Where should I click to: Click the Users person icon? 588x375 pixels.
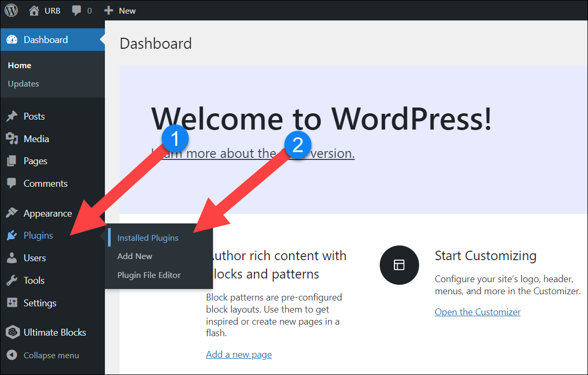pyautogui.click(x=12, y=258)
